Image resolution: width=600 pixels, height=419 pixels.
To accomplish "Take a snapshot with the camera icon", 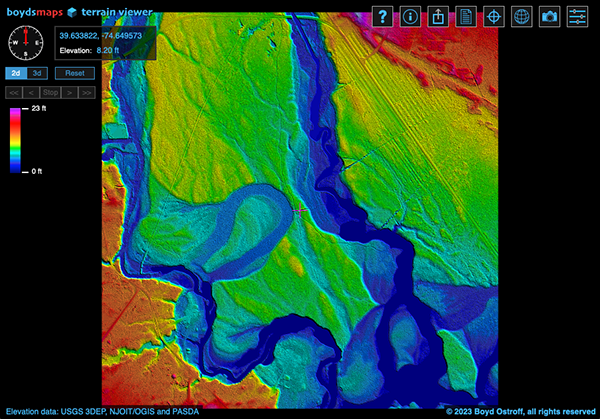I will tap(549, 16).
